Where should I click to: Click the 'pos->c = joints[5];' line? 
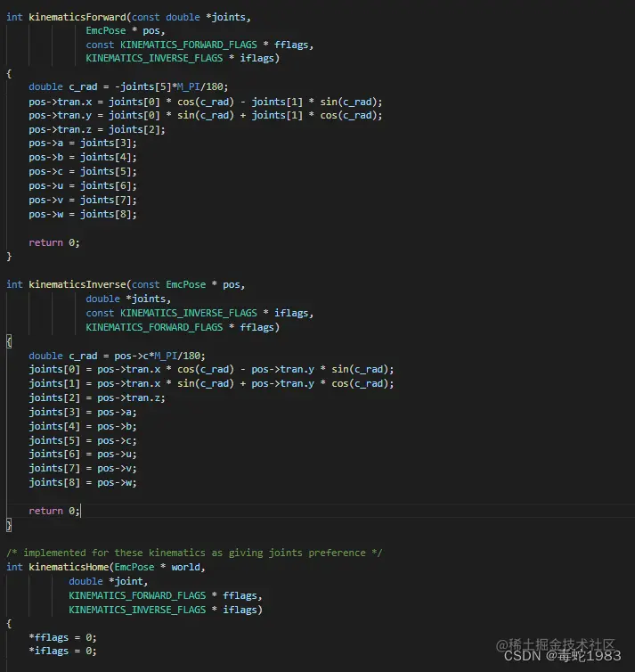click(83, 171)
